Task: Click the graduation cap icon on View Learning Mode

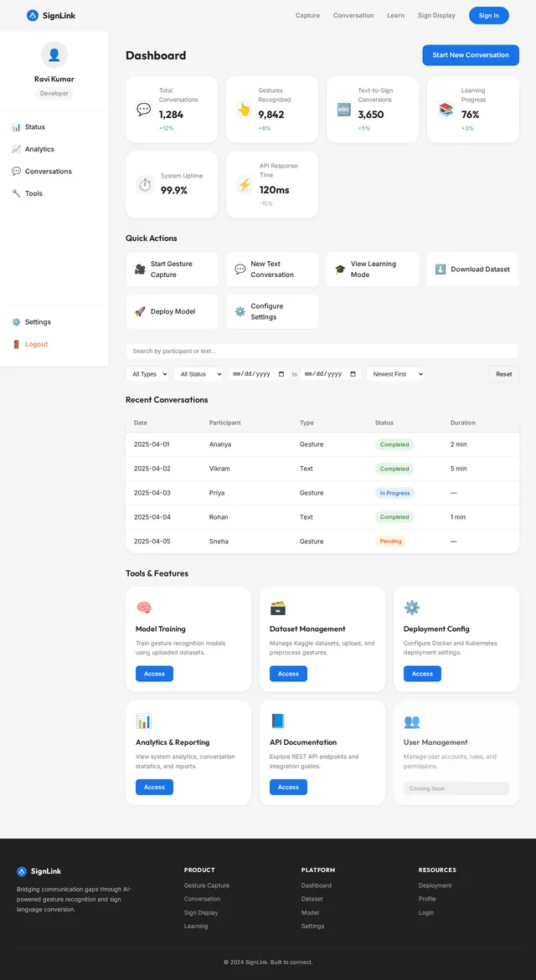Action: coord(340,269)
